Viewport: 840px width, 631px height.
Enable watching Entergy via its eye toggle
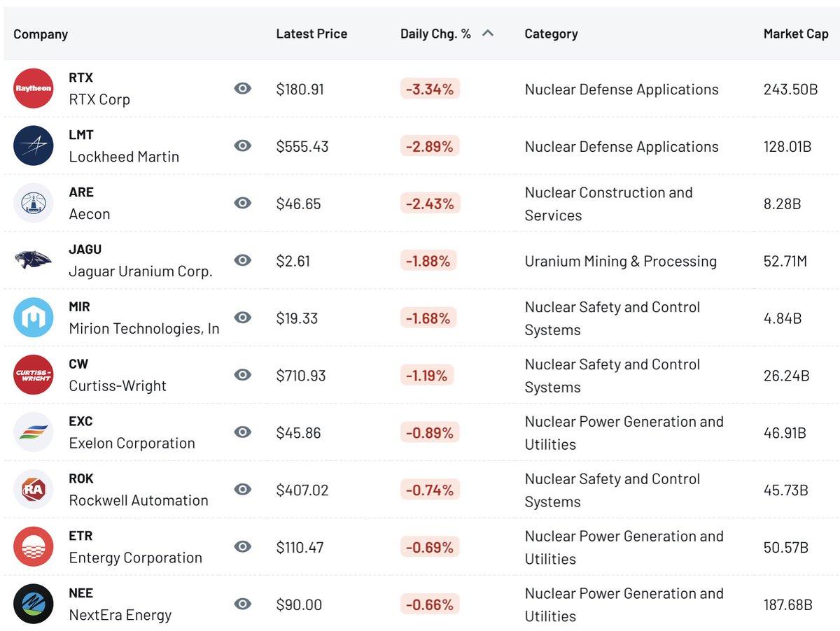242,546
